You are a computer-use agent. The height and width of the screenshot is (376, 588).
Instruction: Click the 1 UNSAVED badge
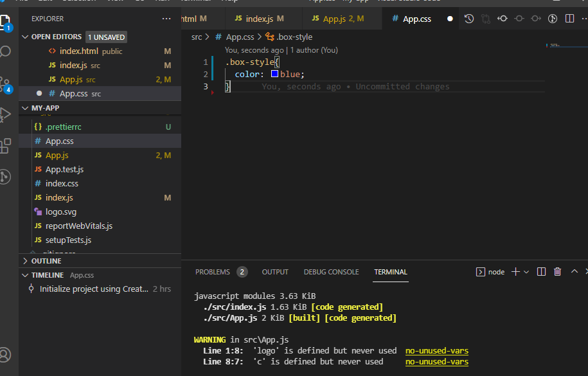point(106,37)
